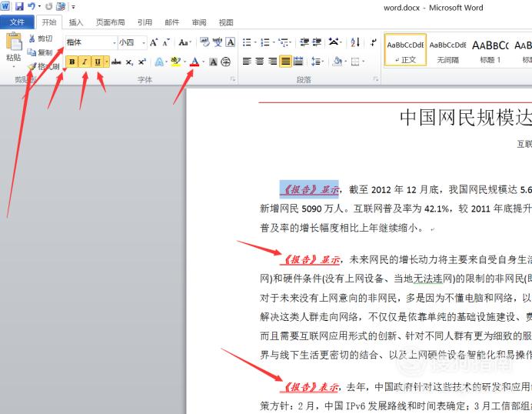Click the Redo icon in quick access toolbar

(x=48, y=6)
